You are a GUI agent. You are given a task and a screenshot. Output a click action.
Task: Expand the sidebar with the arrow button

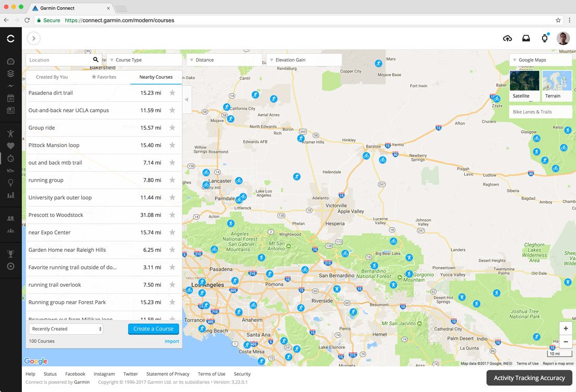pyautogui.click(x=33, y=38)
